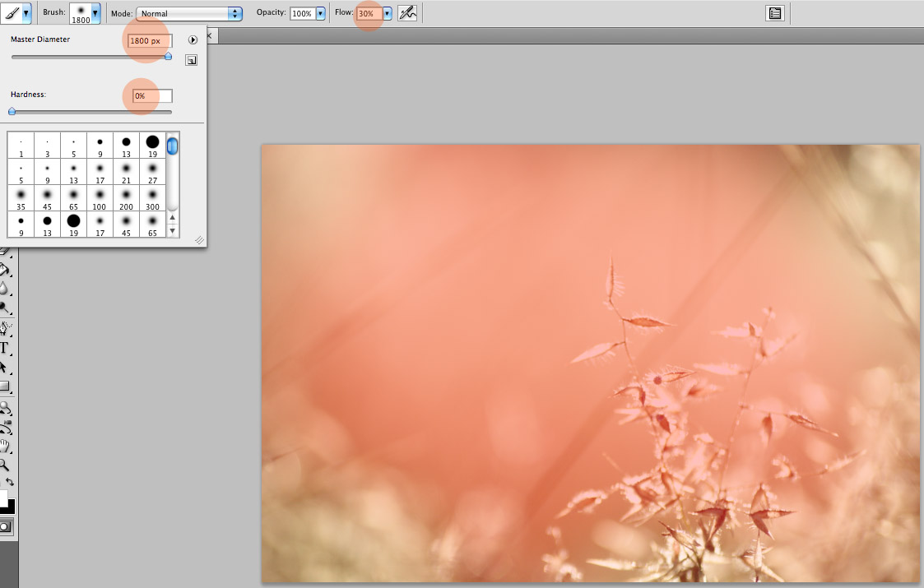Click on the pink flower photo canvas
The height and width of the screenshot is (588, 924).
591,363
